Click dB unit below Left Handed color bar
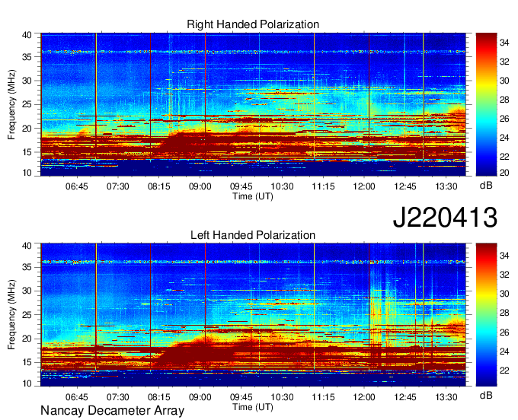Image resolution: width=518 pixels, height=420 pixels. coord(486,395)
